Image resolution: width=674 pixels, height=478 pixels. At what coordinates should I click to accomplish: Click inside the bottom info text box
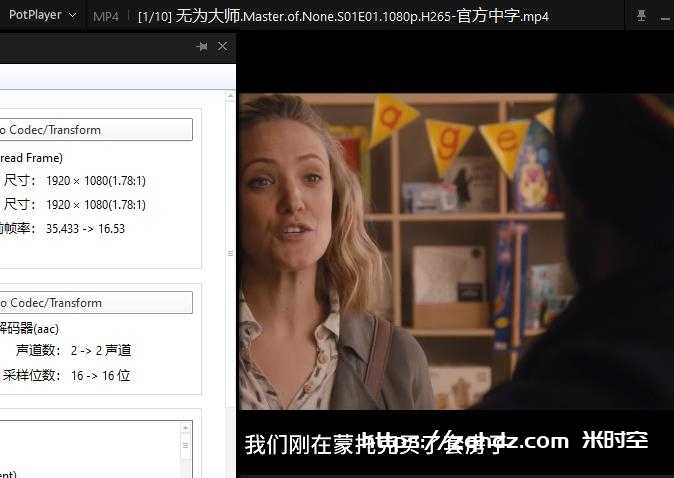click(90, 449)
